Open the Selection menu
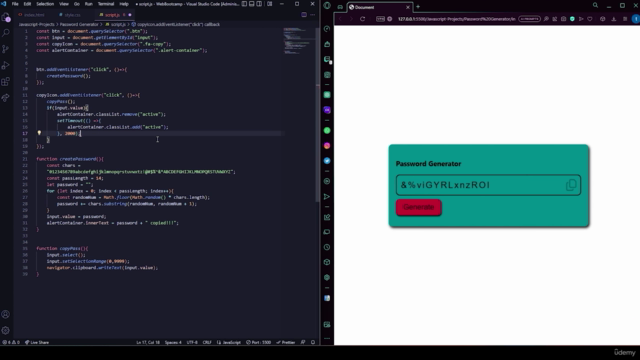 click(45, 4)
